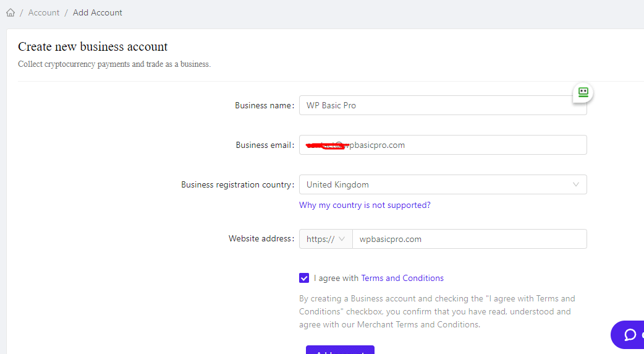Open the green password manager icon
The image size is (644, 354).
click(x=583, y=92)
